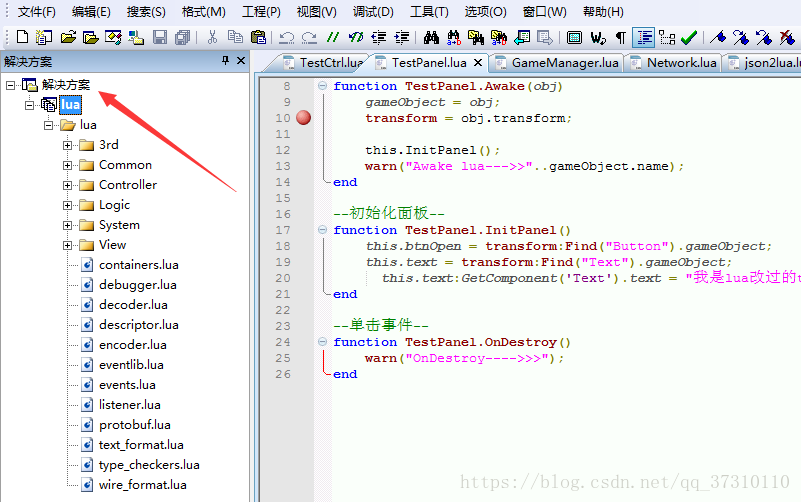Screen dimensions: 801x502
Task: Click the new project wizard icon
Action: pyautogui.click(x=44, y=37)
